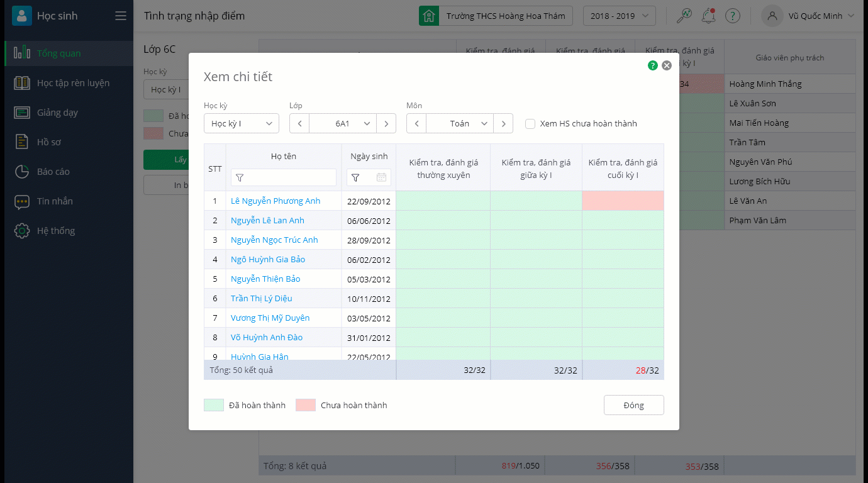Click the Kiểm tra, đánh giá cuối kỳ I header

tap(623, 169)
